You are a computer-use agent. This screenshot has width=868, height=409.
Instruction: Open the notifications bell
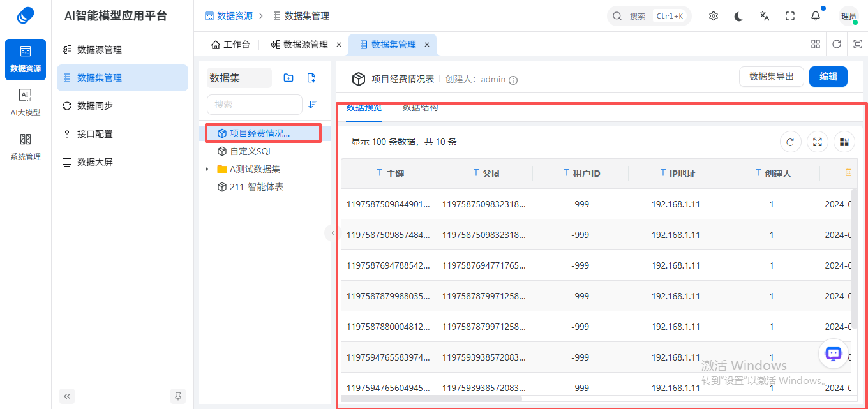point(816,16)
